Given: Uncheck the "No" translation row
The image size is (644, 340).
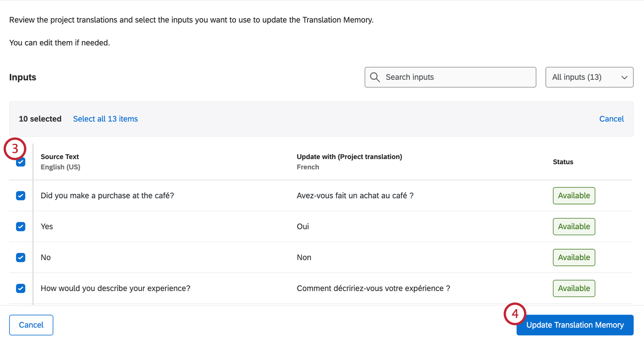Looking at the screenshot, I should coord(20,257).
